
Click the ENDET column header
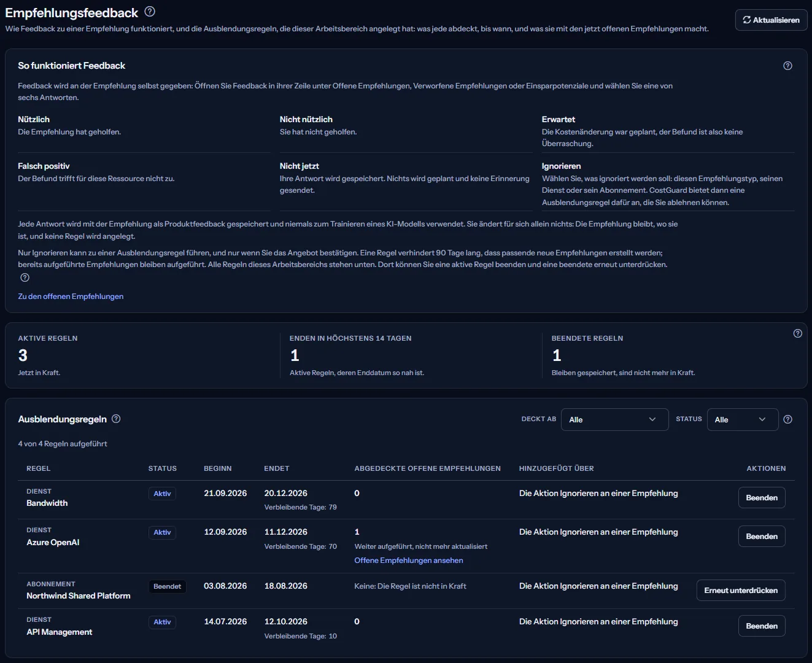277,468
